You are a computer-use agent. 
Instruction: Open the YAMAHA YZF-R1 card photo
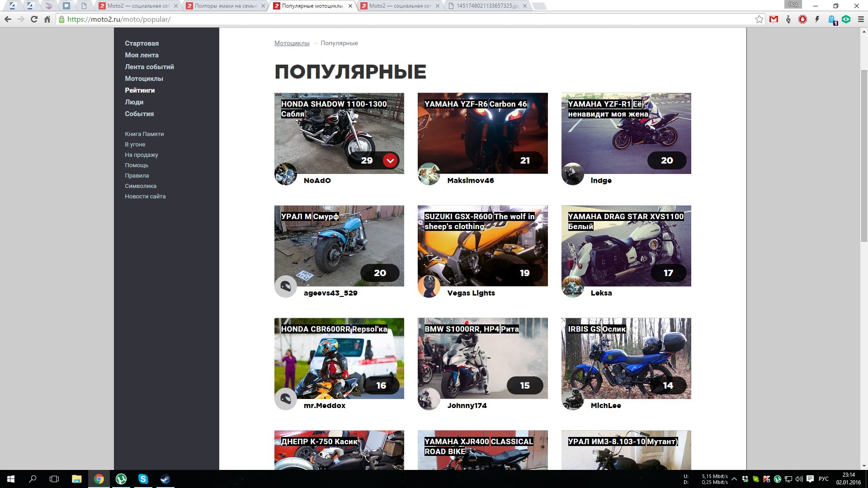coord(626,133)
